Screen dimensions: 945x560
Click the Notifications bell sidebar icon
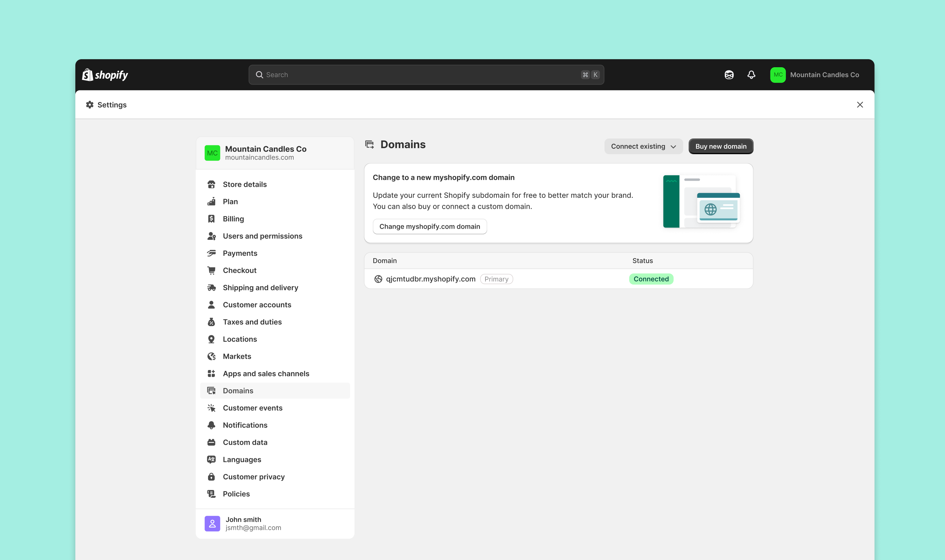point(211,425)
